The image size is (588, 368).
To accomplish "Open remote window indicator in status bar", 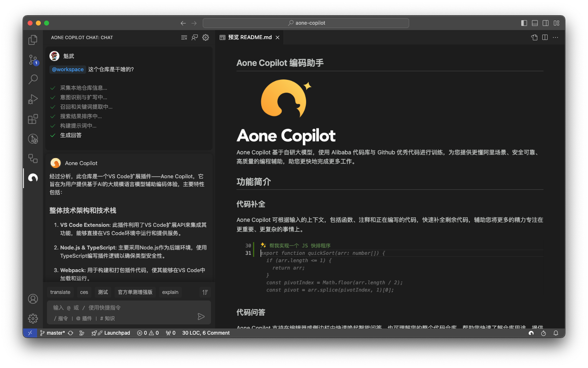I will [30, 333].
